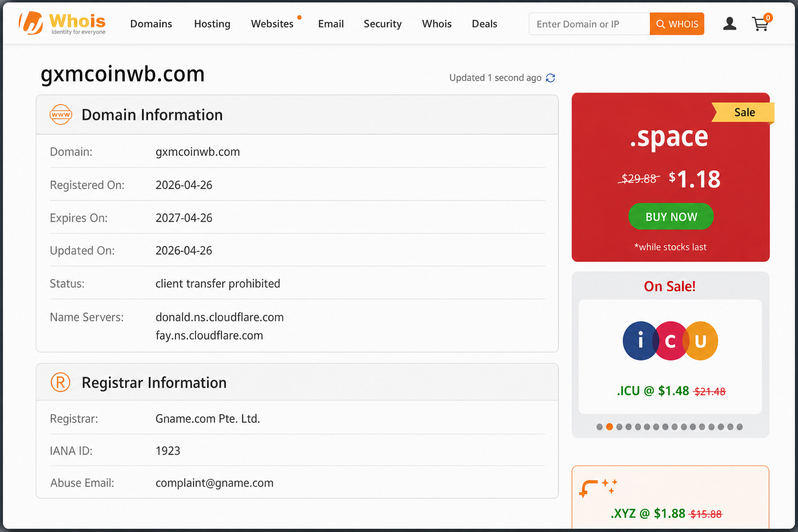Click the R icon in Registrar Information
The image size is (798, 532).
click(60, 382)
